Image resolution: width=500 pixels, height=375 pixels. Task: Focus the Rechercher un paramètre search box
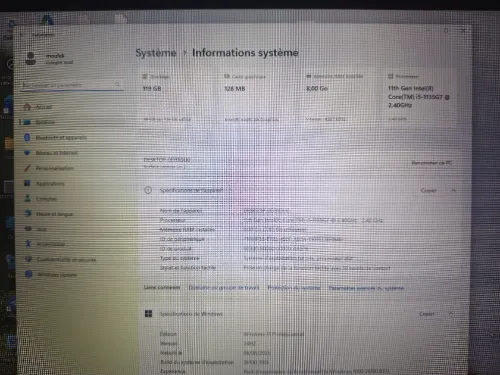tap(72, 85)
